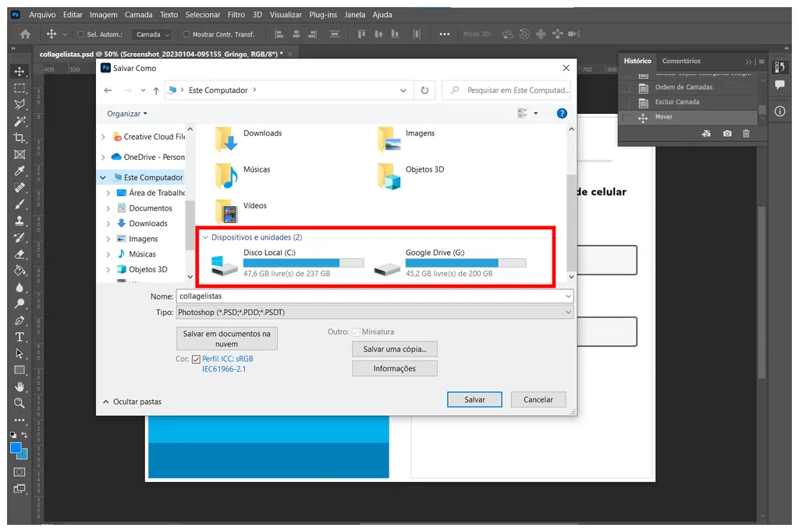
Task: Open the Camada menu
Action: click(x=139, y=15)
